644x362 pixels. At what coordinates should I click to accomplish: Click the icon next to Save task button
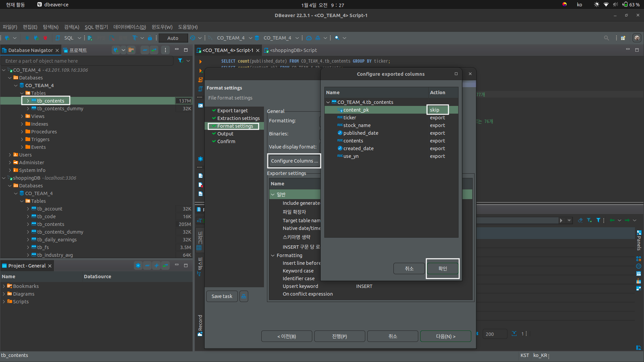pos(244,296)
